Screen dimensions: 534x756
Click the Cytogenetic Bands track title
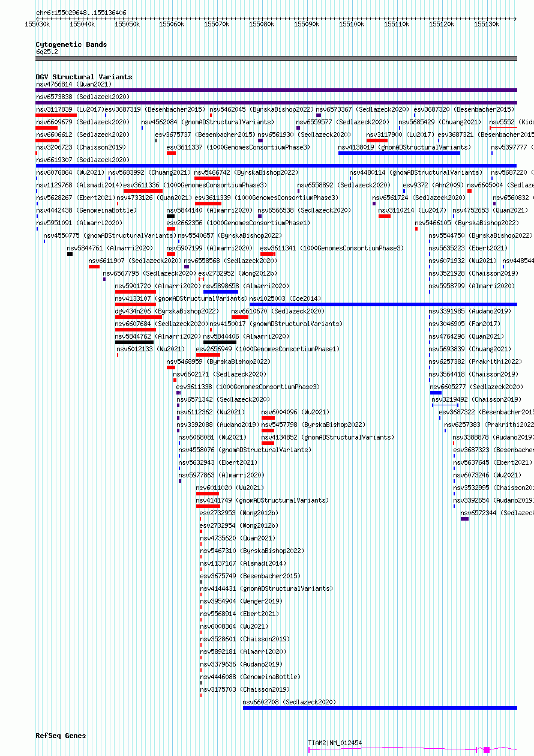click(71, 44)
